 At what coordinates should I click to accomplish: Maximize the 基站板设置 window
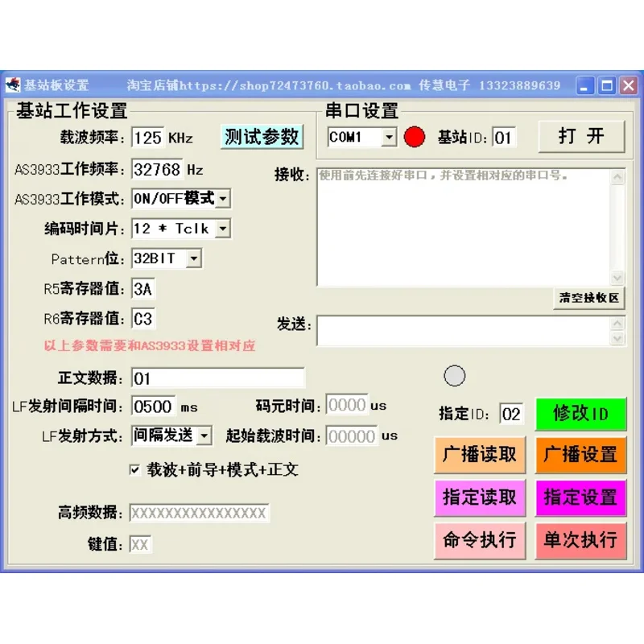[607, 85]
